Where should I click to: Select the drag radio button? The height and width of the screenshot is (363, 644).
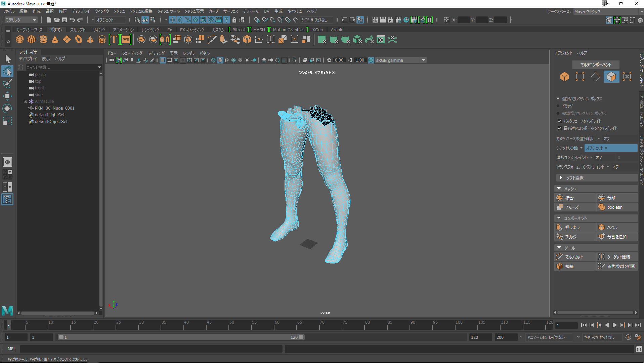(x=558, y=106)
